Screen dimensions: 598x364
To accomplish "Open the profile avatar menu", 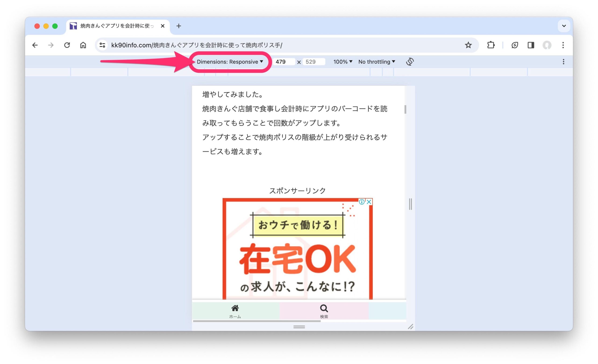I will click(547, 45).
